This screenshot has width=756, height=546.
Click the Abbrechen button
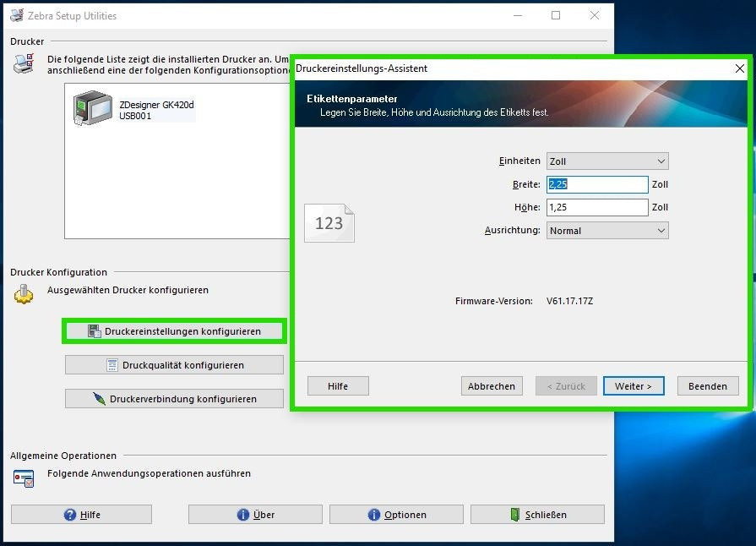[492, 386]
